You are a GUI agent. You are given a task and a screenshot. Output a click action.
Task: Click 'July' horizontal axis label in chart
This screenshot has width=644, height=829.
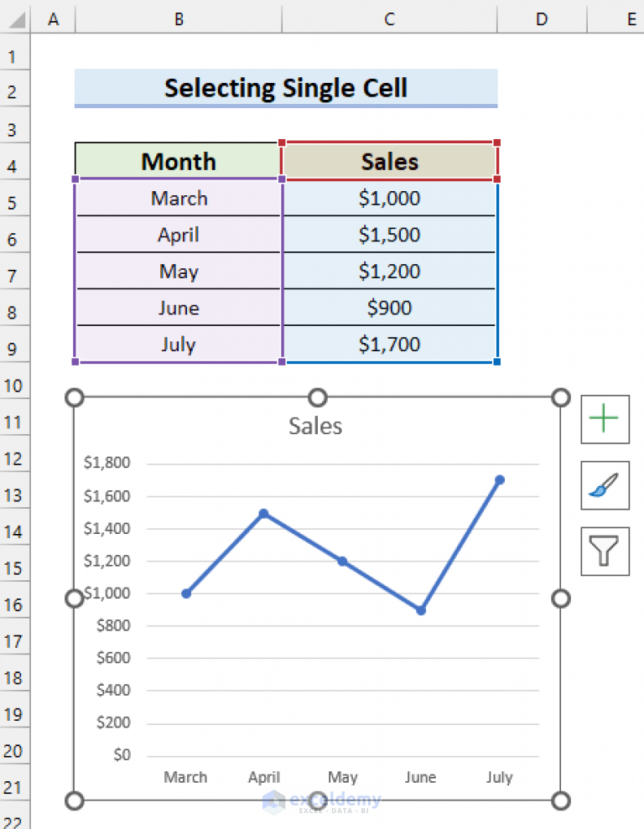coord(499,777)
